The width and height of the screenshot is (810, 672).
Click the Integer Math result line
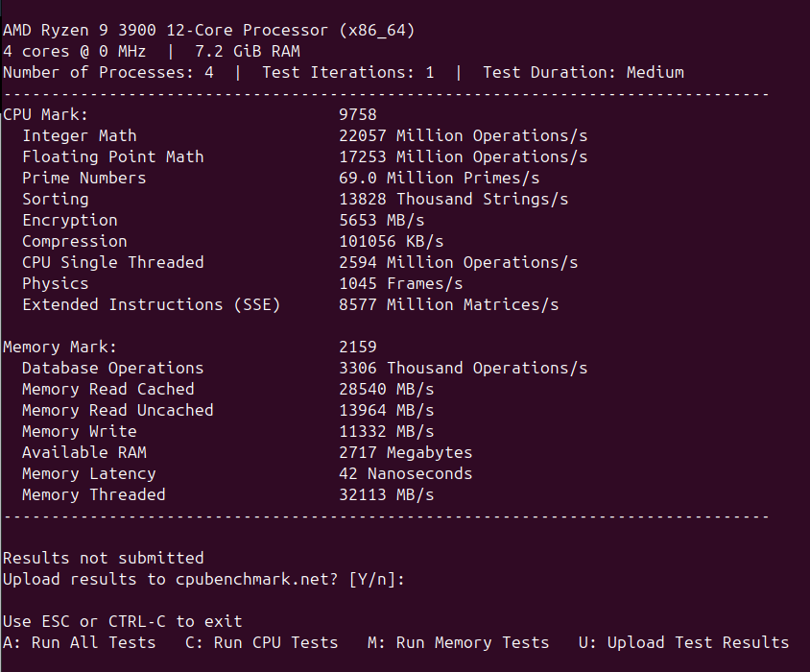click(x=305, y=135)
